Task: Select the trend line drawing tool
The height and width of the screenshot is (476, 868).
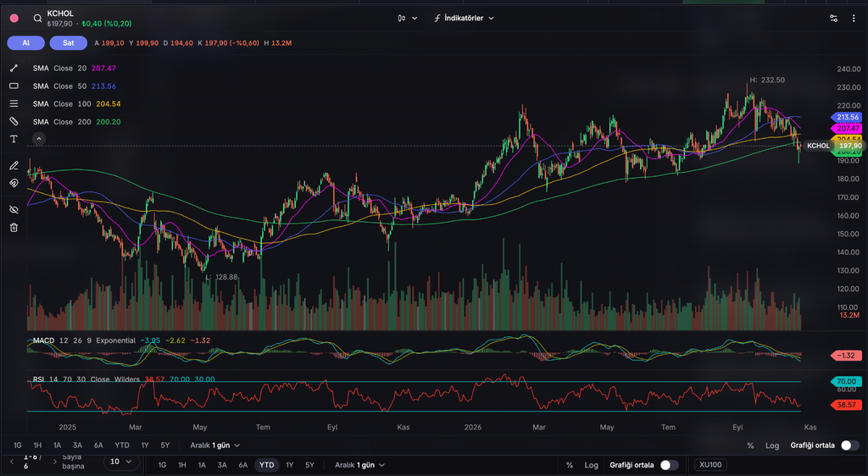Action: click(14, 68)
